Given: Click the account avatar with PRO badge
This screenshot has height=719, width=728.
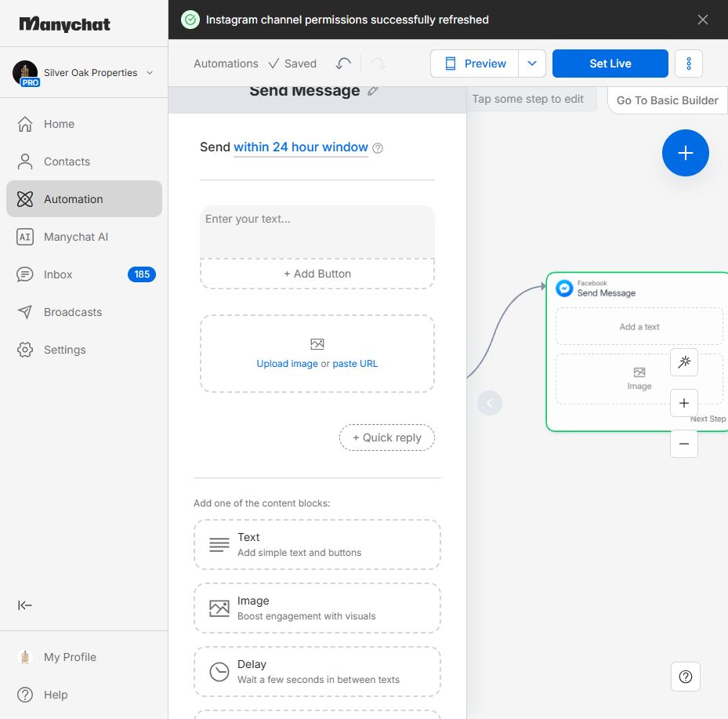Looking at the screenshot, I should (x=26, y=73).
